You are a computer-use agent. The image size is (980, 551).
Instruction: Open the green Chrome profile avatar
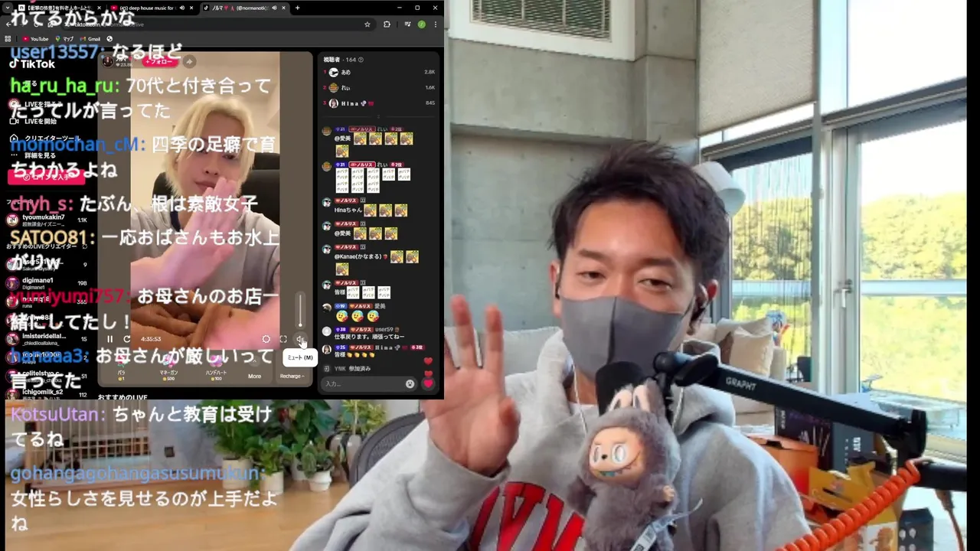pyautogui.click(x=421, y=24)
